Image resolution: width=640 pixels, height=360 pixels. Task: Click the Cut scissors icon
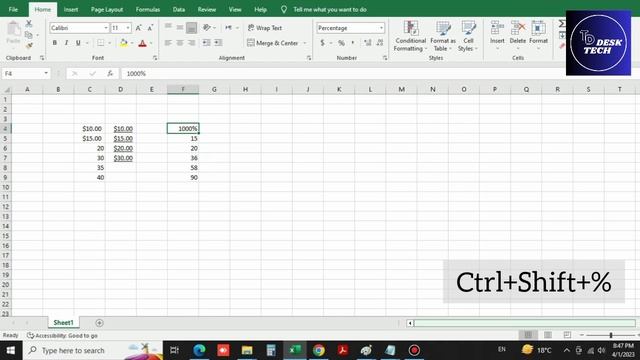[29, 24]
